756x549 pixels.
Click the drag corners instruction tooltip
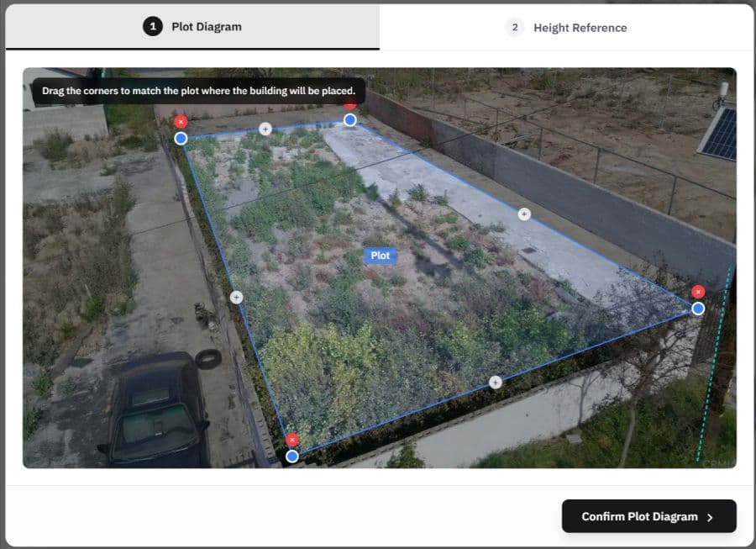tap(198, 90)
